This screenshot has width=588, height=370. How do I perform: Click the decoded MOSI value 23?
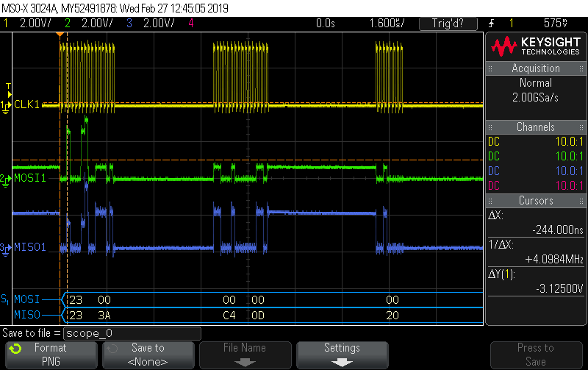point(76,300)
